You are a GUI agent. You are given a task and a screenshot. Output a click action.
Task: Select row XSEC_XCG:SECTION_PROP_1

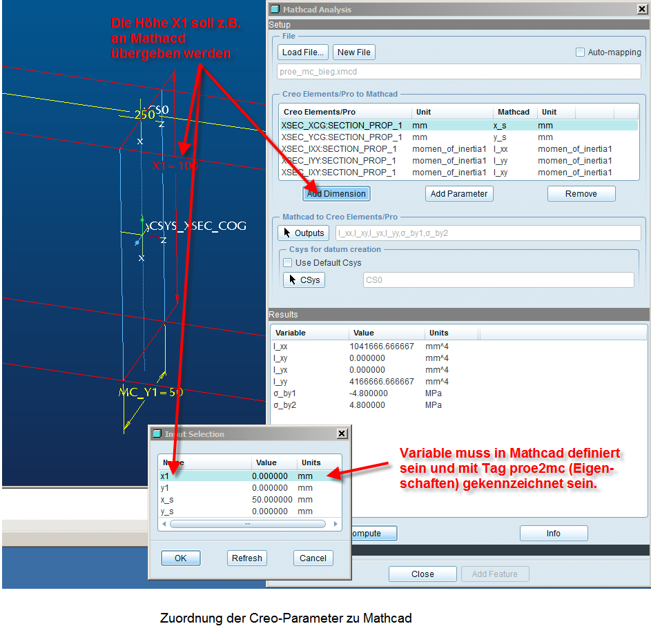pos(459,126)
